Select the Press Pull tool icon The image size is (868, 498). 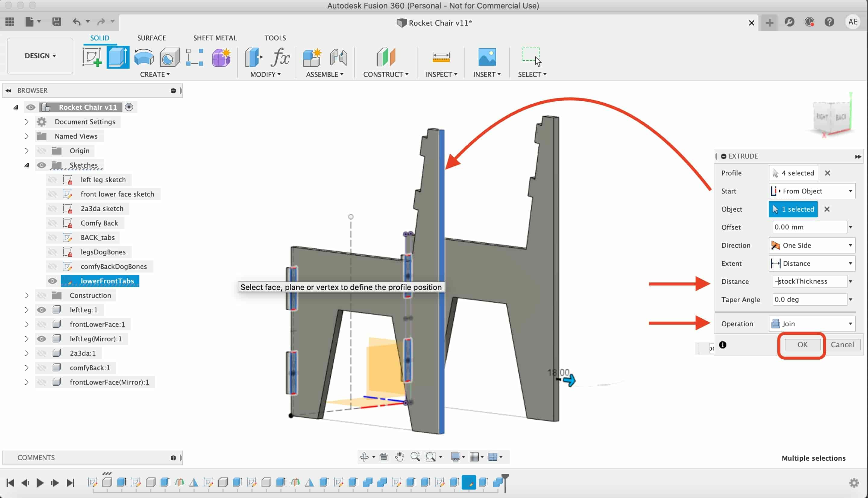point(254,57)
